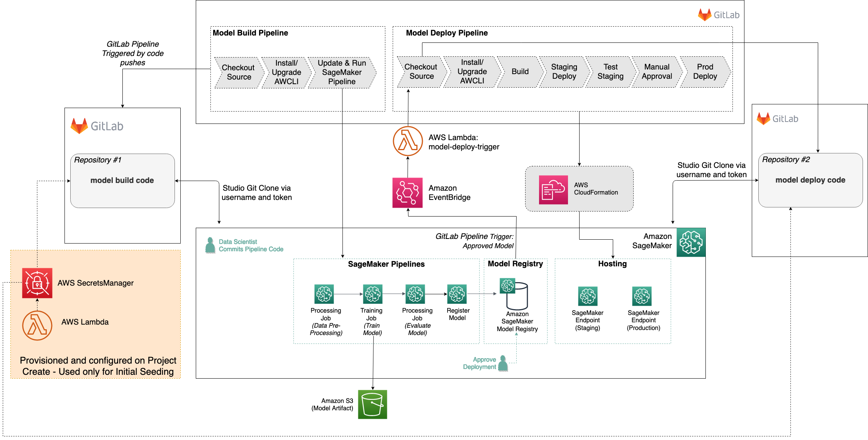The image size is (868, 440).
Task: Click the Repository #2 model deploy code box
Action: tap(810, 180)
